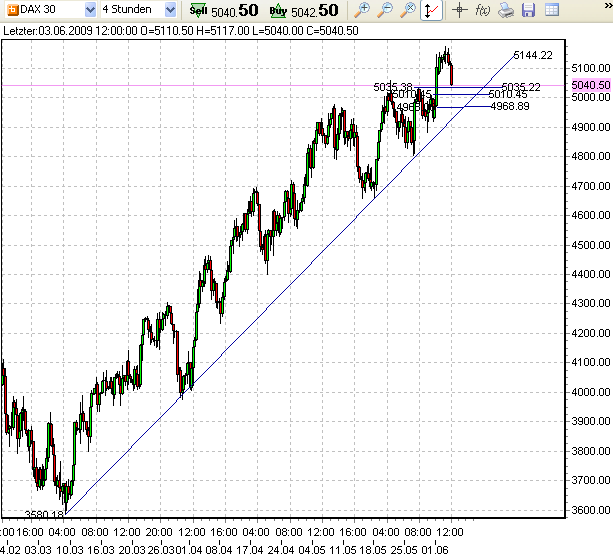The height and width of the screenshot is (555, 613).
Task: Click the 3580.18 trendline start label
Action: 44,514
